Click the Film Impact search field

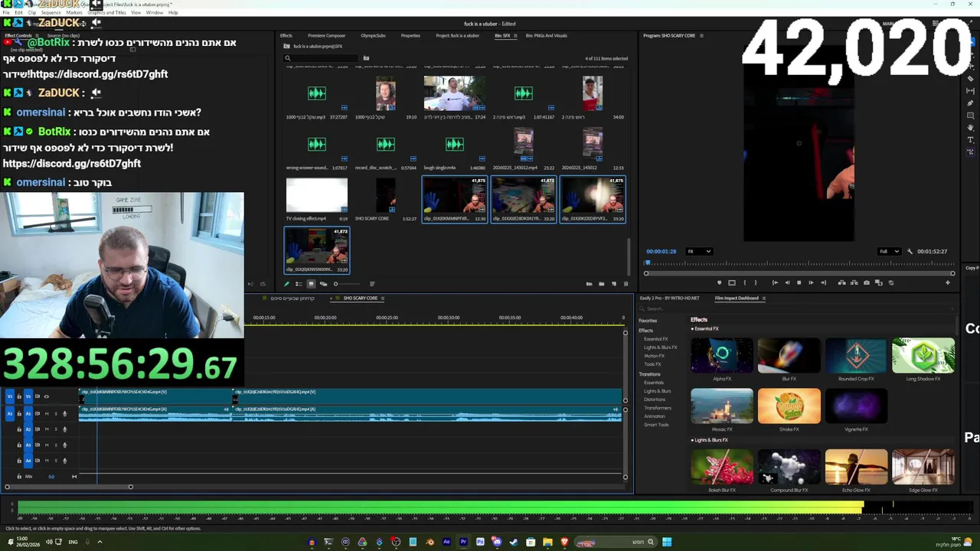796,309
